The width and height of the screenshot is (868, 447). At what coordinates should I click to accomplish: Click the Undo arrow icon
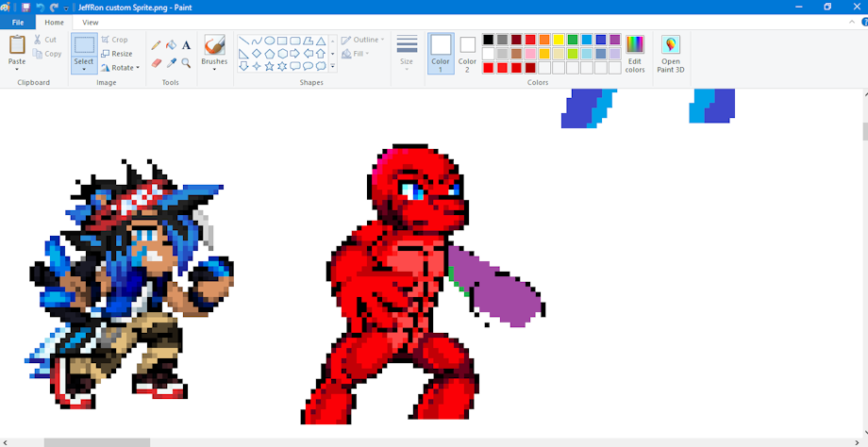coord(40,8)
